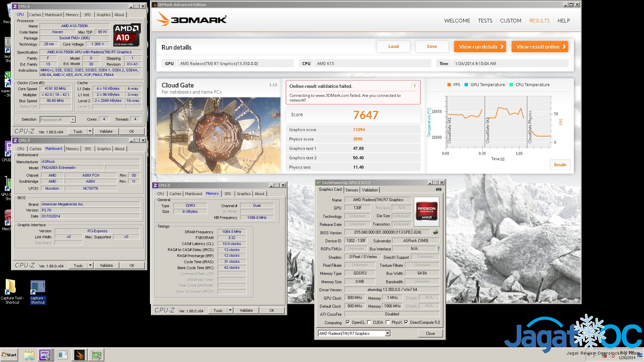The height and width of the screenshot is (362, 644).
Task: Click the GPU-Z taskbar icon
Action: [x=97, y=355]
